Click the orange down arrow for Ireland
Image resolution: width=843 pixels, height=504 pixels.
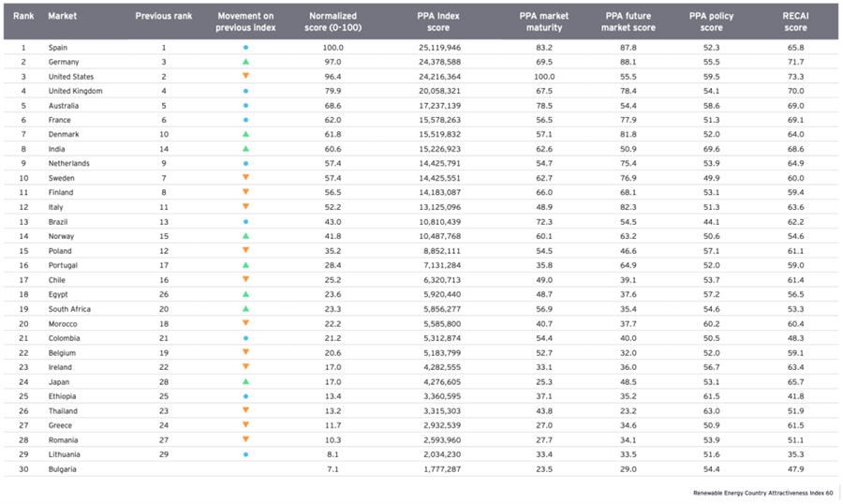tap(245, 367)
